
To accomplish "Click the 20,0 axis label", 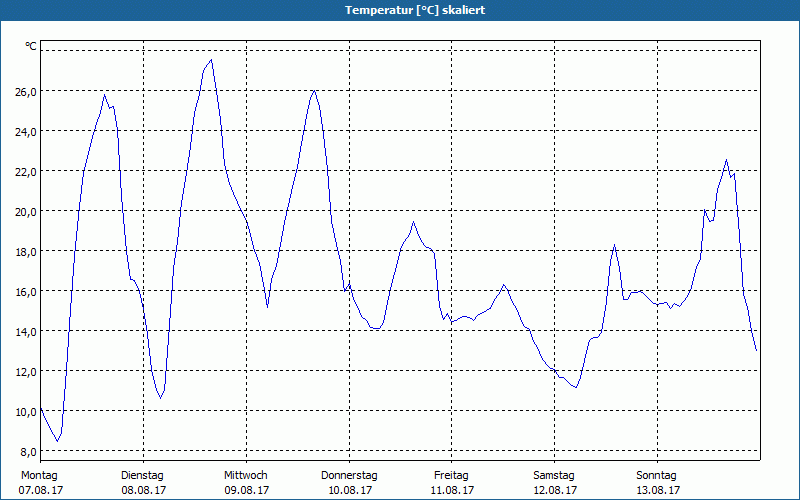I will pyautogui.click(x=26, y=212).
